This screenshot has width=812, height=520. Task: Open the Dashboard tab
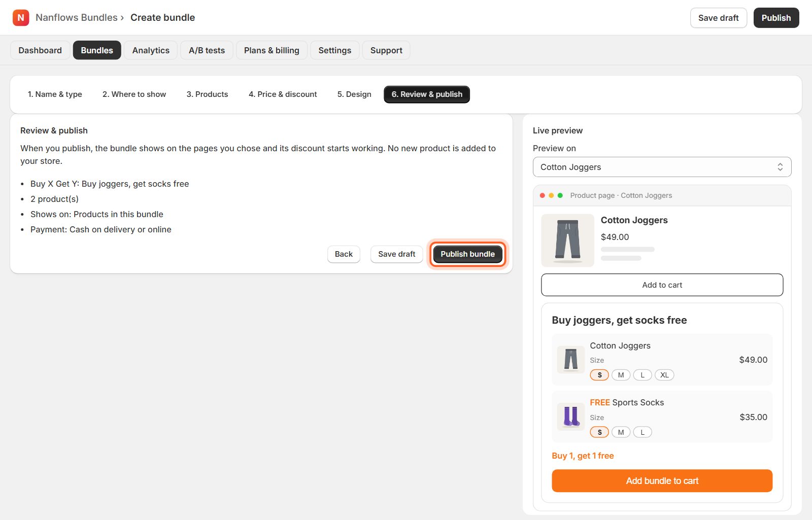click(x=40, y=50)
